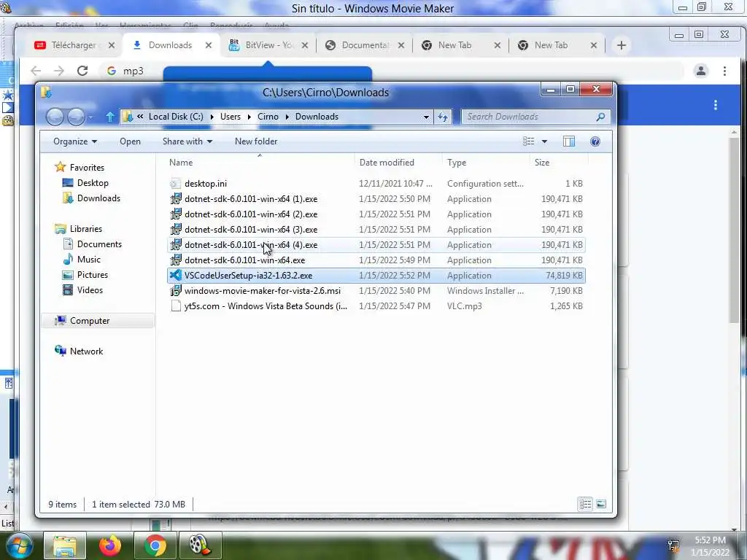Click the desktop.ini file icon
Image resolution: width=747 pixels, height=560 pixels.
pos(176,183)
